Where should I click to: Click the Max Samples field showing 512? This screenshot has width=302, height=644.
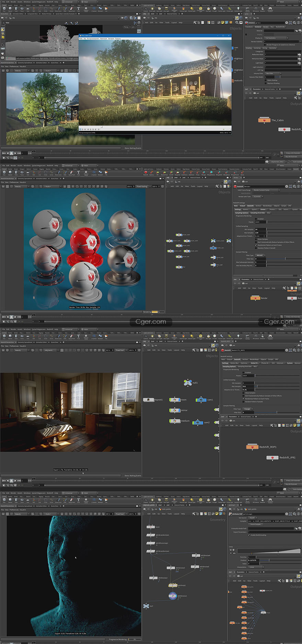tap(249, 386)
